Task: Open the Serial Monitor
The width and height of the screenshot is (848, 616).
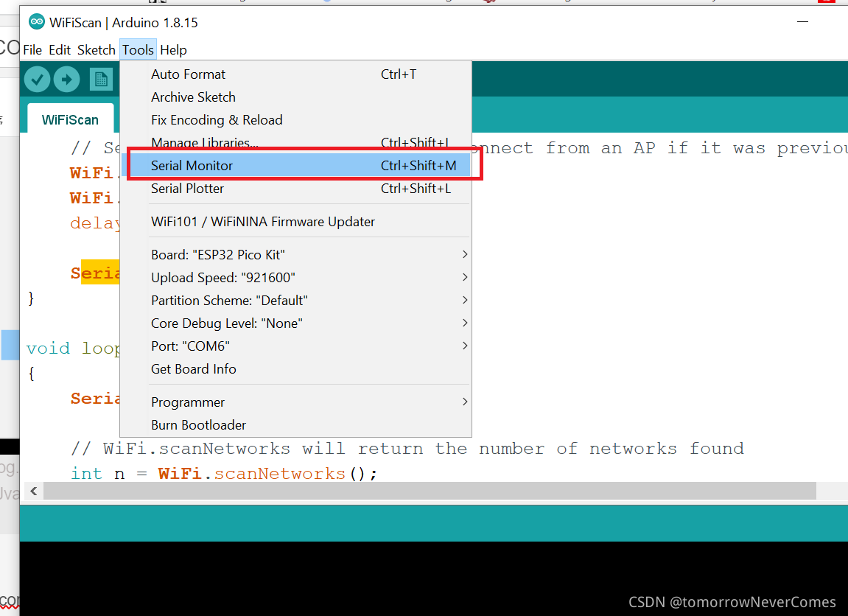Action: point(296,166)
